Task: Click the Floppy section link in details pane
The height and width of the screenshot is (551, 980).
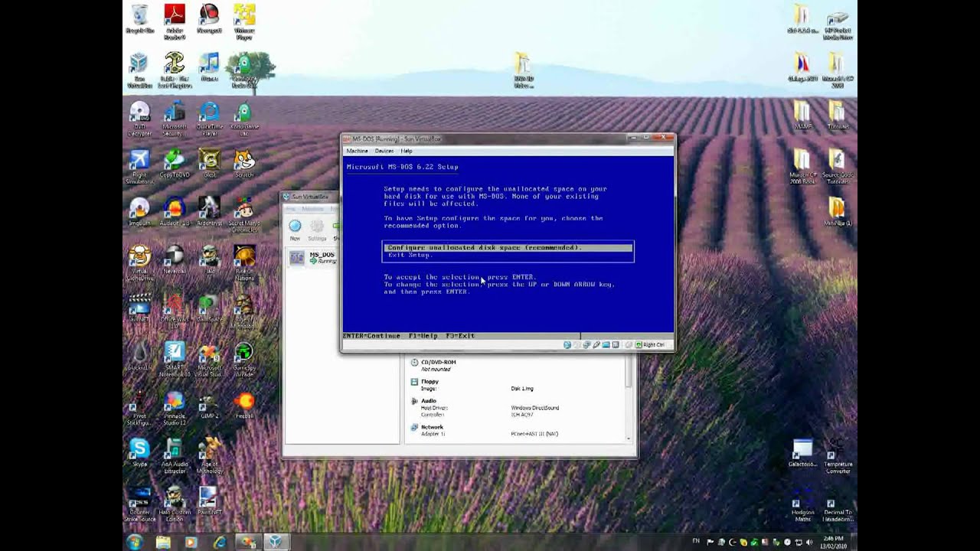Action: [430, 381]
